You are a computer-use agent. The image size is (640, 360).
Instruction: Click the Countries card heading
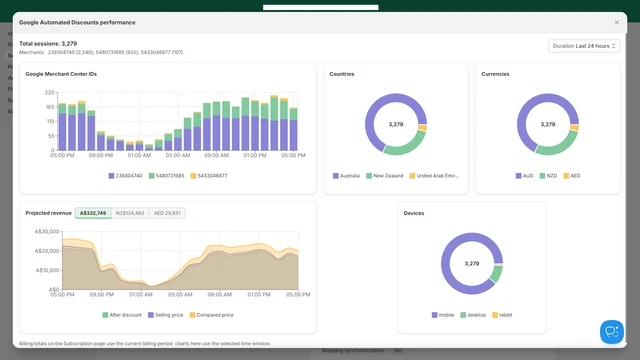342,74
